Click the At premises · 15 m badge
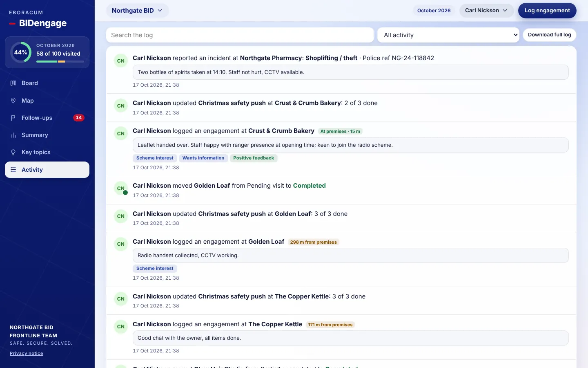 tap(340, 131)
